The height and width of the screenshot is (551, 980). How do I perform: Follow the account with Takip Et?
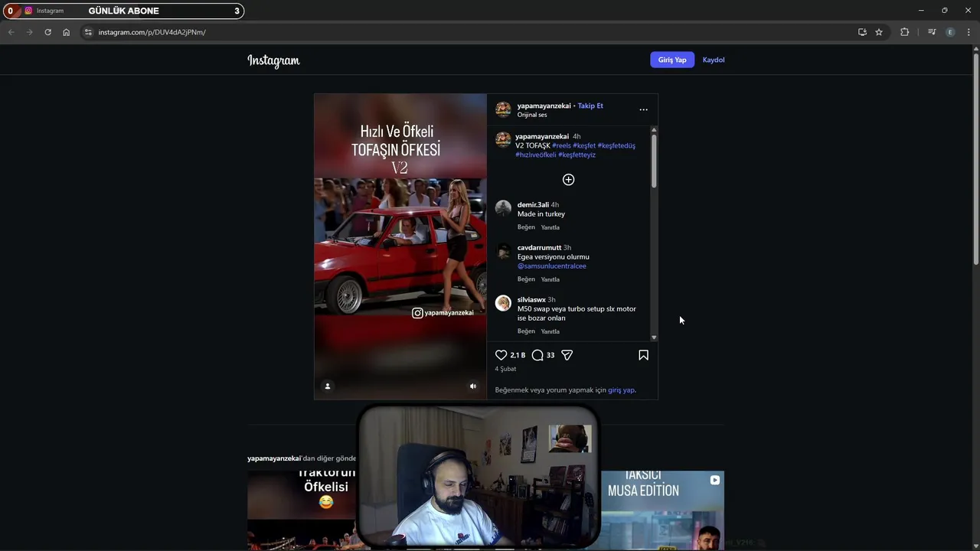click(590, 106)
